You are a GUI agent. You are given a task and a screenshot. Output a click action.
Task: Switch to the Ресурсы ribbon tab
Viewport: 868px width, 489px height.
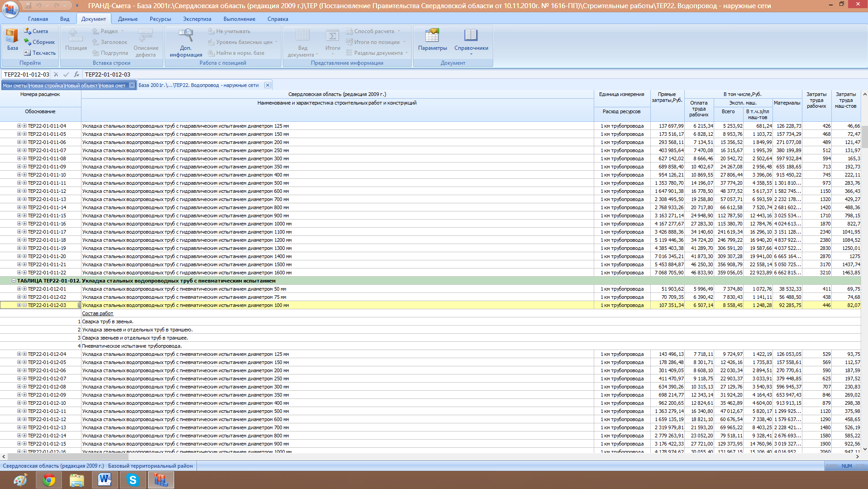[160, 19]
